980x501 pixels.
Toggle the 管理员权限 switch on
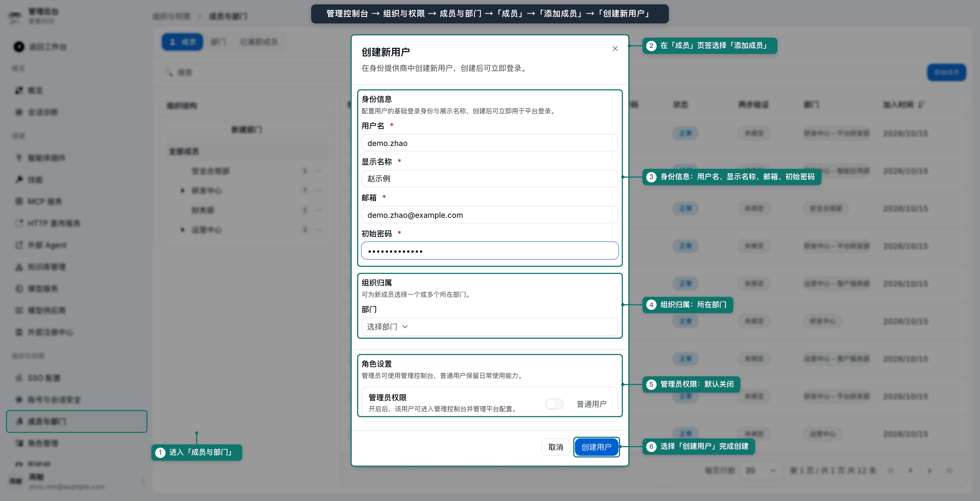click(554, 404)
